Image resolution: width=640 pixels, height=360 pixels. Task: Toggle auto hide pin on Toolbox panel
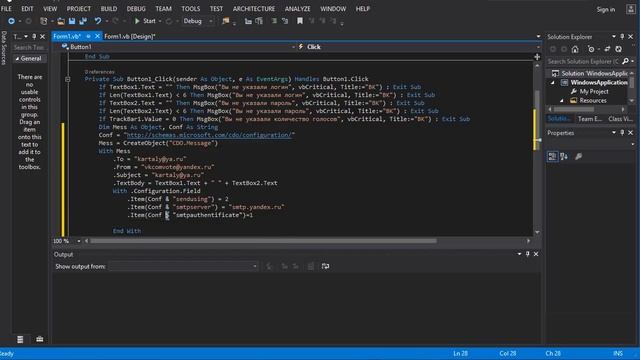coord(34,37)
